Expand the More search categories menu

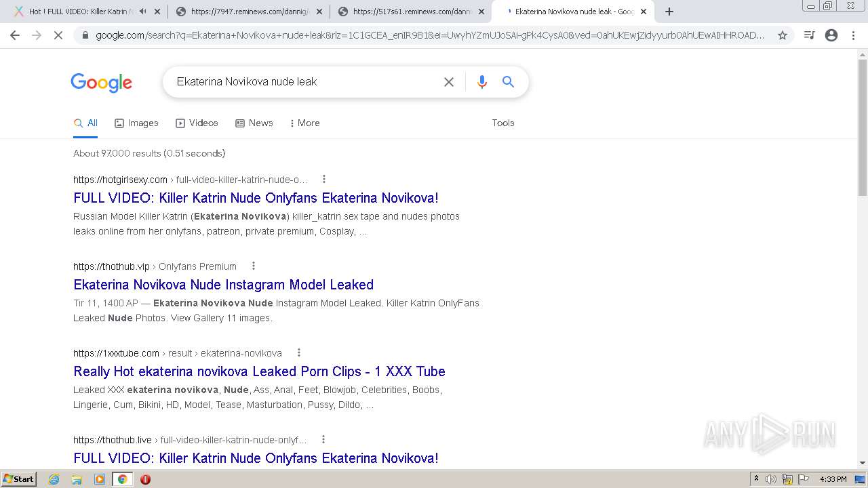[x=304, y=123]
